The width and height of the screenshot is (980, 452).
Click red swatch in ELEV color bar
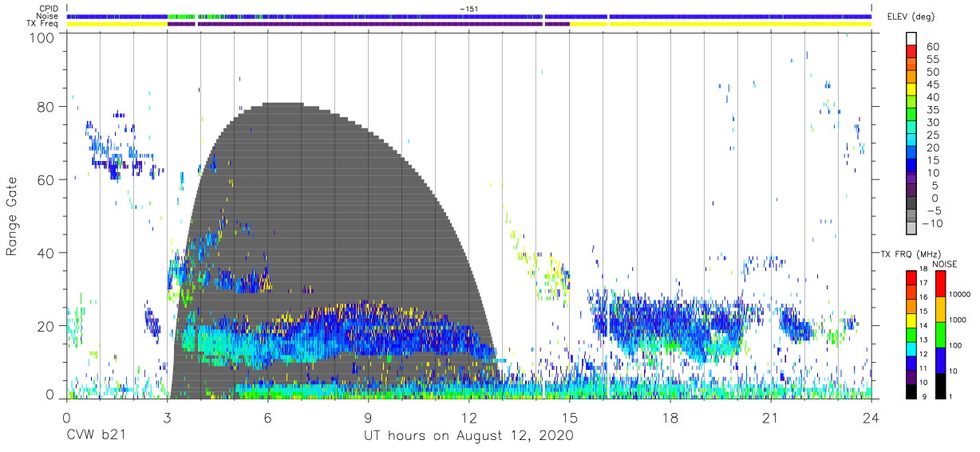click(x=911, y=53)
